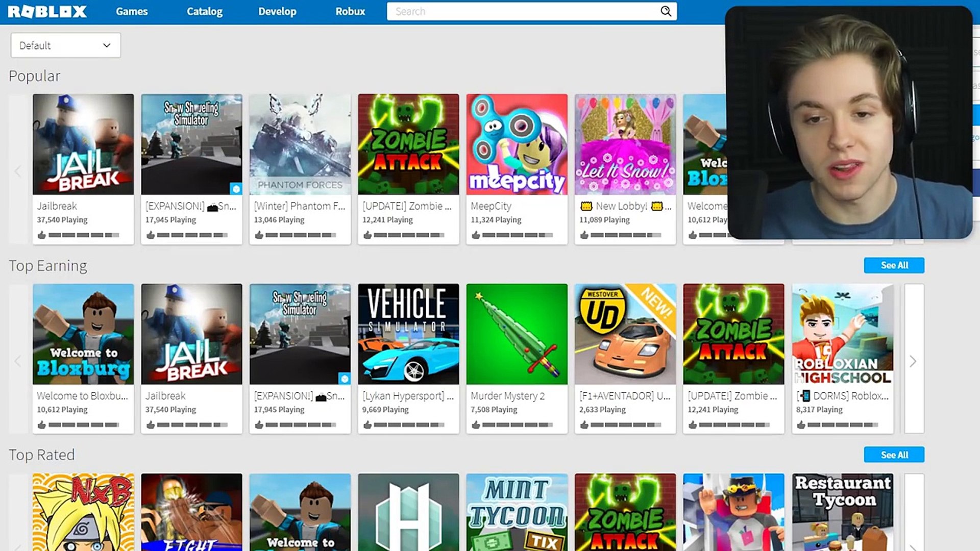980x551 pixels.
Task: Click the Robux tab in navbar
Action: [x=350, y=11]
